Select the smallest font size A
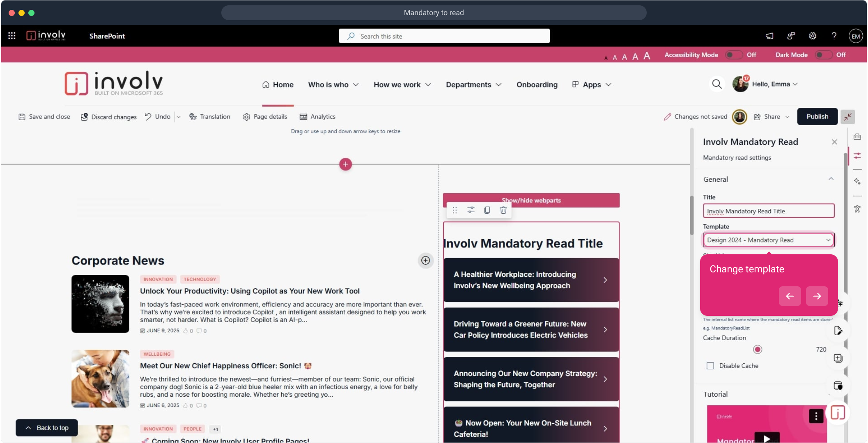 coord(606,58)
